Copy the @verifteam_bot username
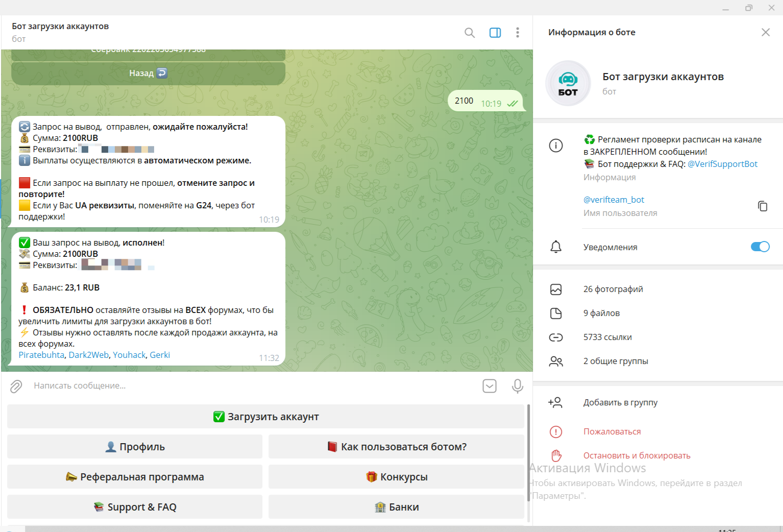Viewport: 783px width, 532px height. point(762,206)
